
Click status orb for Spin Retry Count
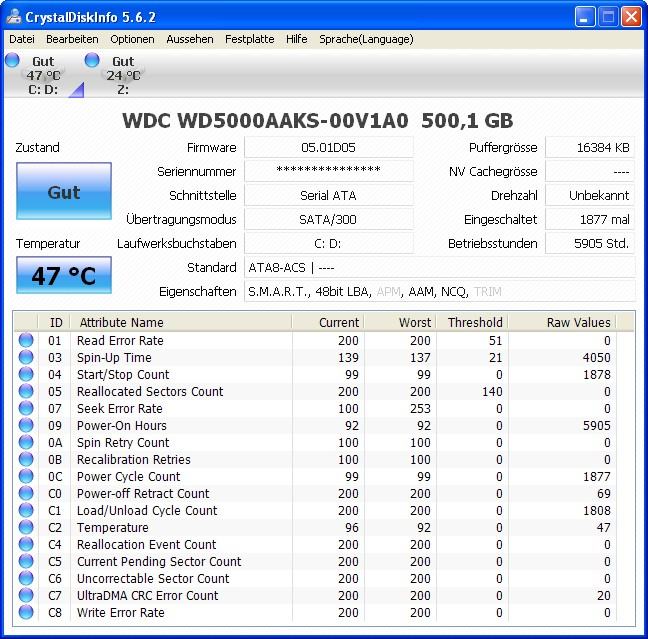click(x=26, y=442)
